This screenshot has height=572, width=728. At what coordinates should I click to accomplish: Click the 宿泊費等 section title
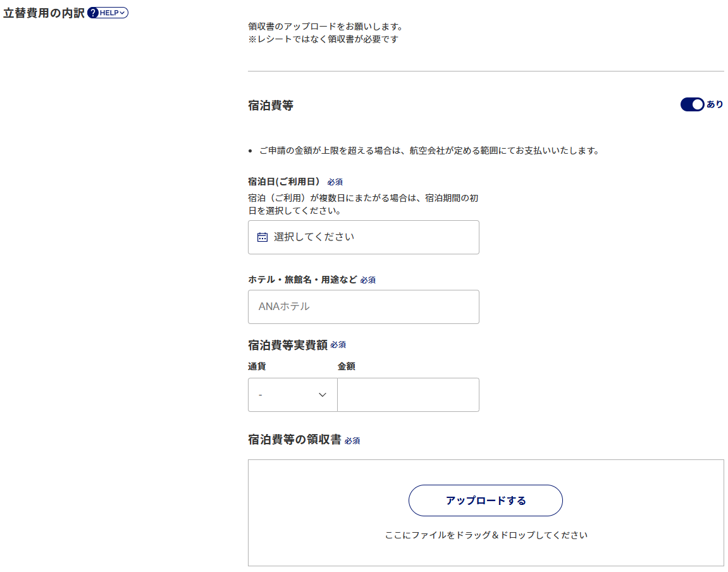271,106
